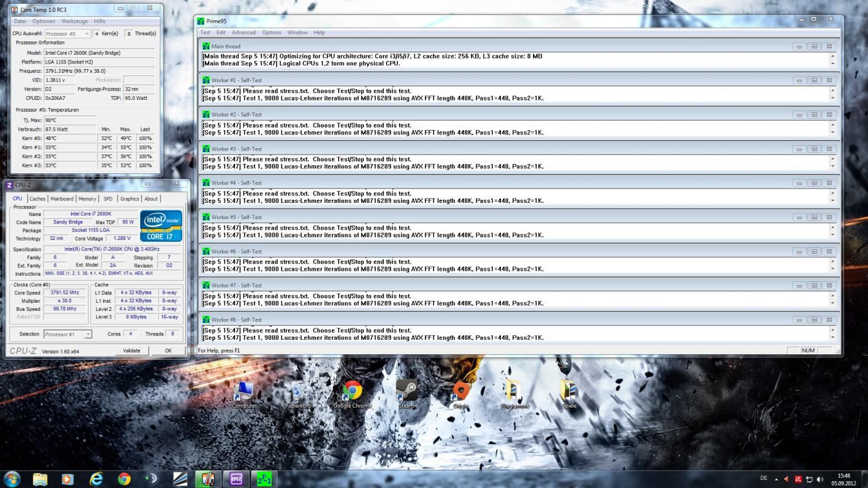
Task: Open the network tray icon
Action: [x=810, y=479]
